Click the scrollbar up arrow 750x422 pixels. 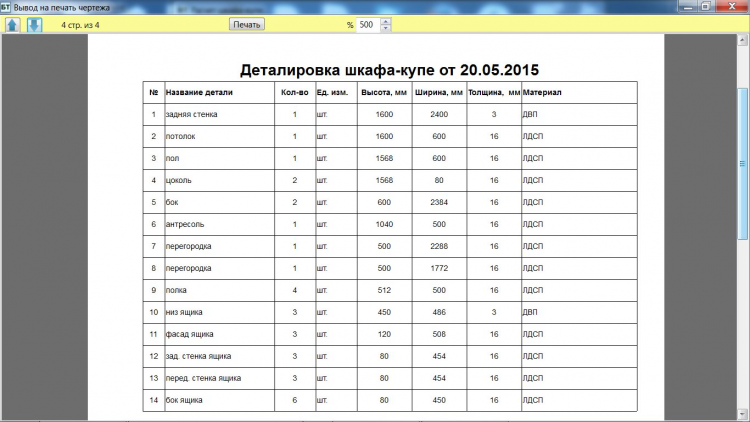[742, 41]
